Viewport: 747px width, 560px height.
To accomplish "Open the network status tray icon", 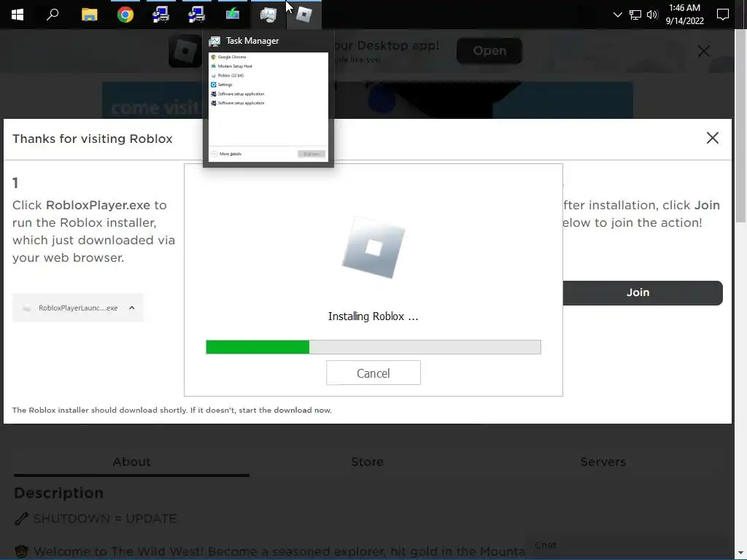I will click(635, 15).
